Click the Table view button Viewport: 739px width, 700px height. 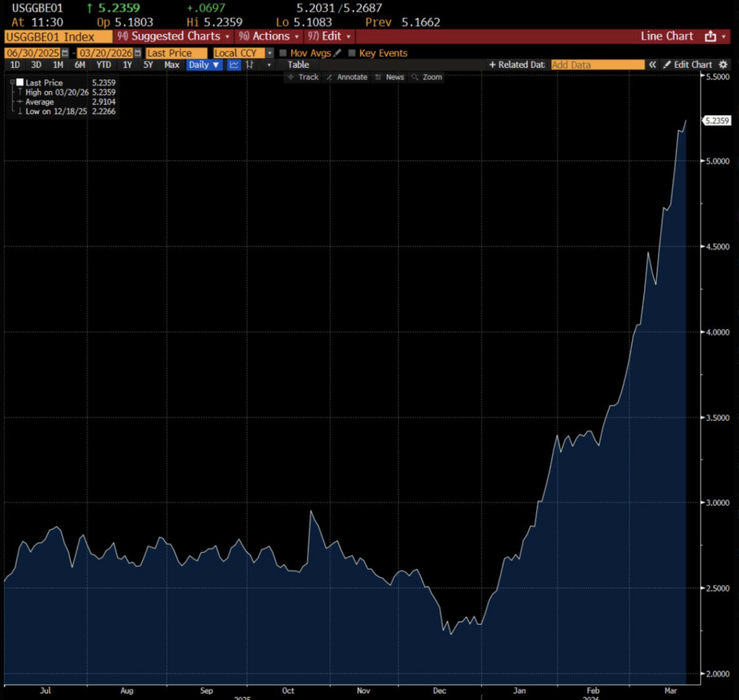298,64
